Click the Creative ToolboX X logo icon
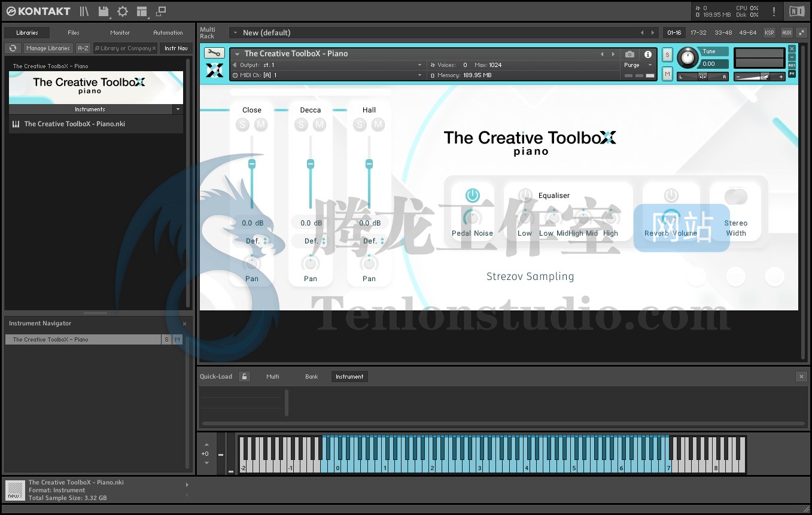The height and width of the screenshot is (515, 812). click(x=215, y=71)
